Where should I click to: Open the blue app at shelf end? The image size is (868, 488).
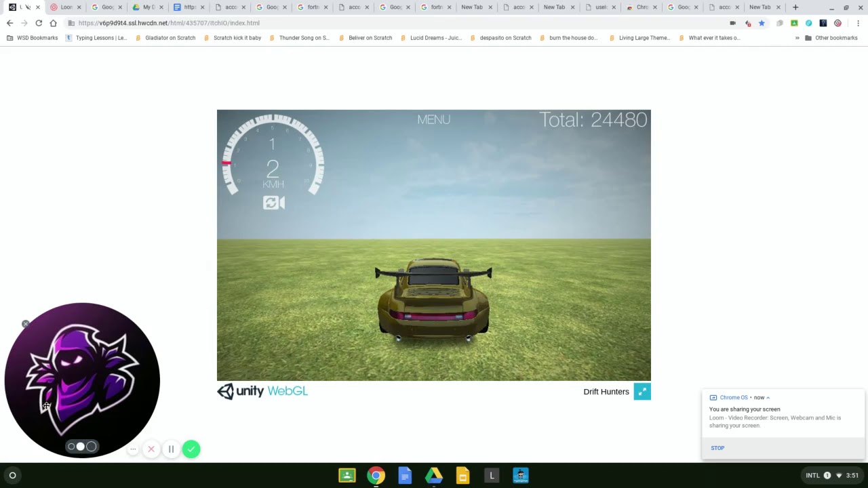point(521,476)
